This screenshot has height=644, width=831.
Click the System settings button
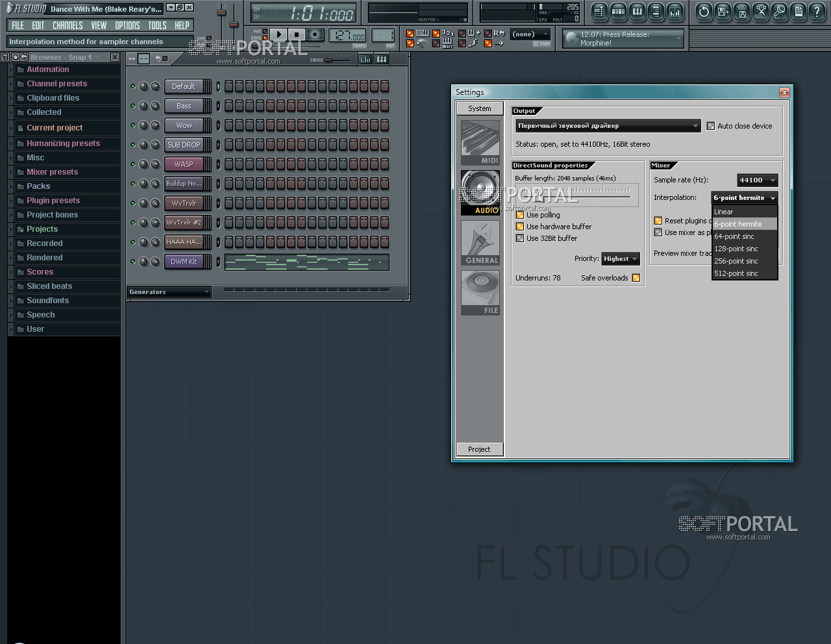coord(480,108)
